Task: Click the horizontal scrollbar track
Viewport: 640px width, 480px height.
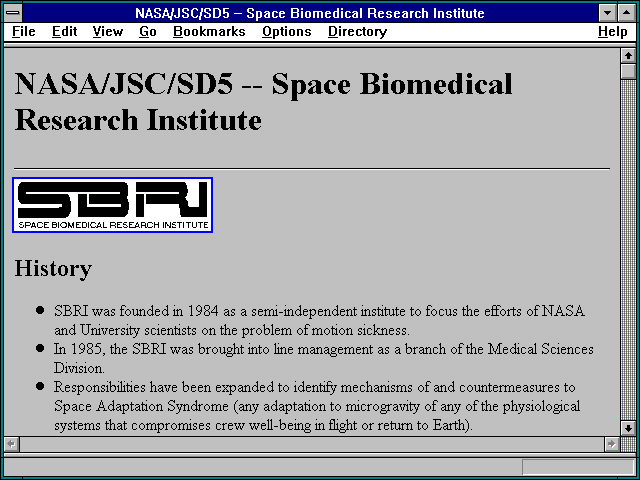Action: coord(311,444)
